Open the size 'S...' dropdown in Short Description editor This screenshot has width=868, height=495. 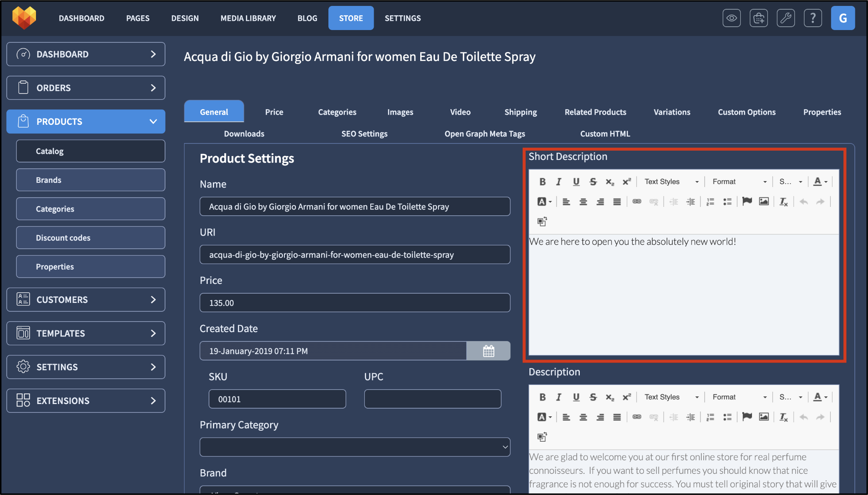[x=791, y=182]
